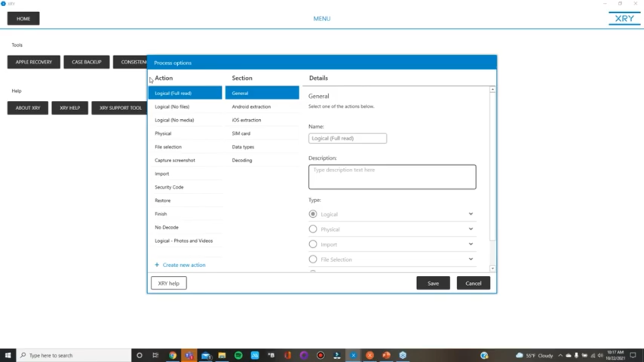The width and height of the screenshot is (644, 362).
Task: Expand the Logical type dropdown
Action: 470,214
